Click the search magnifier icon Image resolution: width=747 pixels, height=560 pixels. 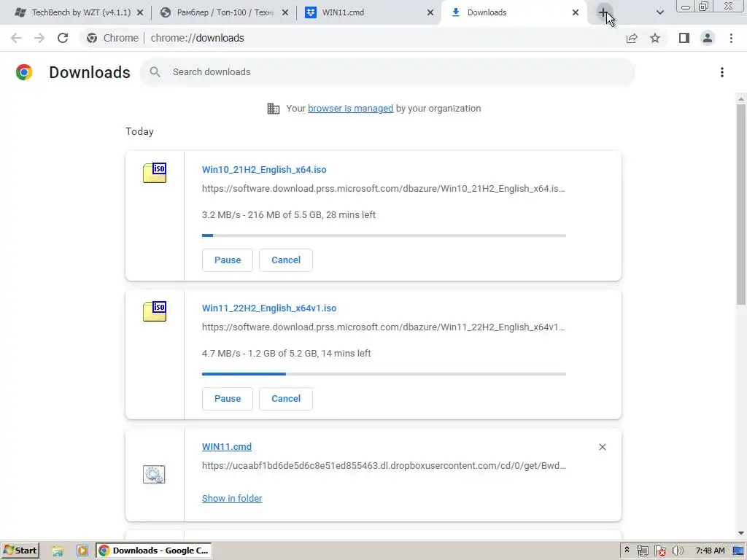click(x=155, y=72)
